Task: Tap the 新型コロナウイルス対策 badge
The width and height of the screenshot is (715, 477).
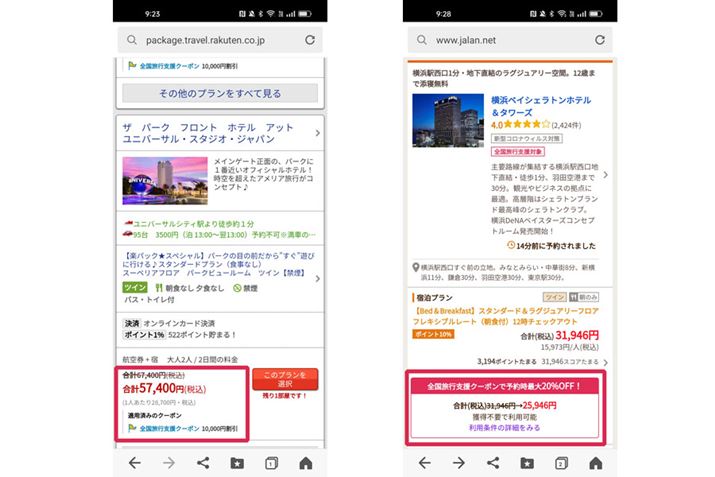Action: pos(527,138)
